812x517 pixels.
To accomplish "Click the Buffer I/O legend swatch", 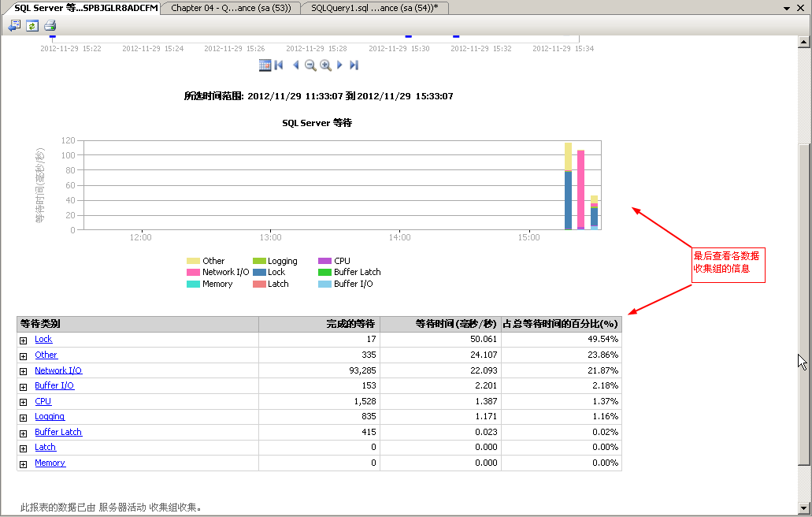I will click(x=324, y=285).
